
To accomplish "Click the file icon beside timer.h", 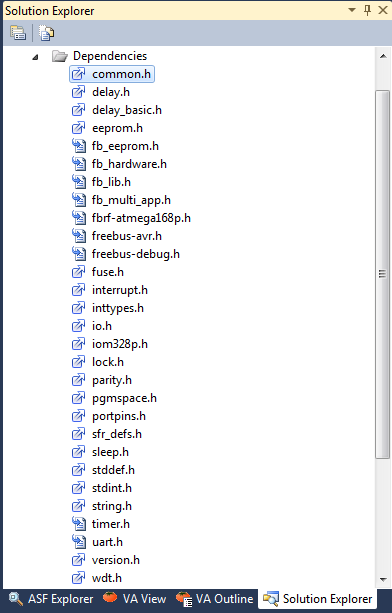I will [79, 523].
